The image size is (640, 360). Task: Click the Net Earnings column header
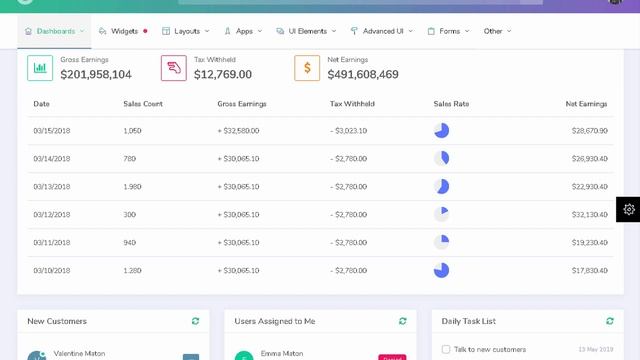(586, 104)
